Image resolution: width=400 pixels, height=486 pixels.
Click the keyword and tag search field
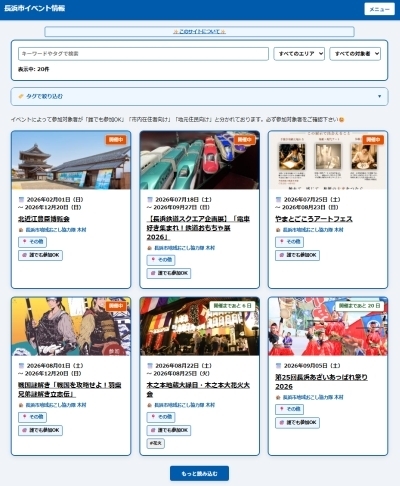[143, 54]
